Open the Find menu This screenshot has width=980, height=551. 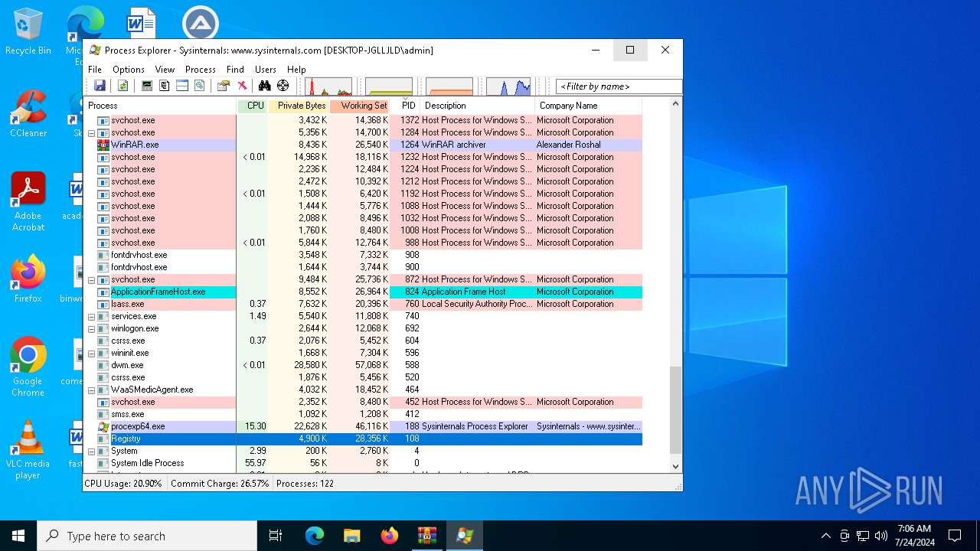click(235, 69)
